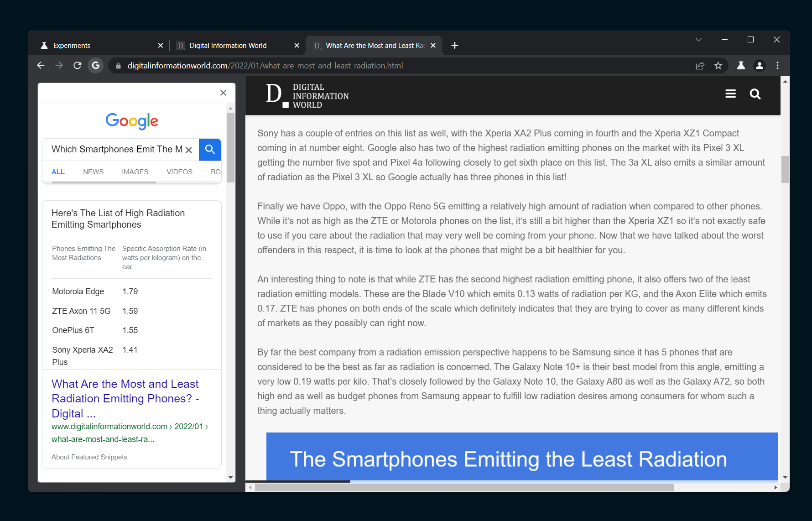Image resolution: width=812 pixels, height=521 pixels.
Task: Open the tab search dropdown chevron
Action: pyautogui.click(x=698, y=40)
